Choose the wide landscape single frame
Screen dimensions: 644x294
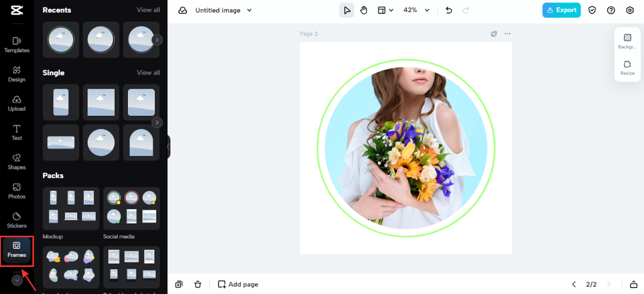coord(61,142)
